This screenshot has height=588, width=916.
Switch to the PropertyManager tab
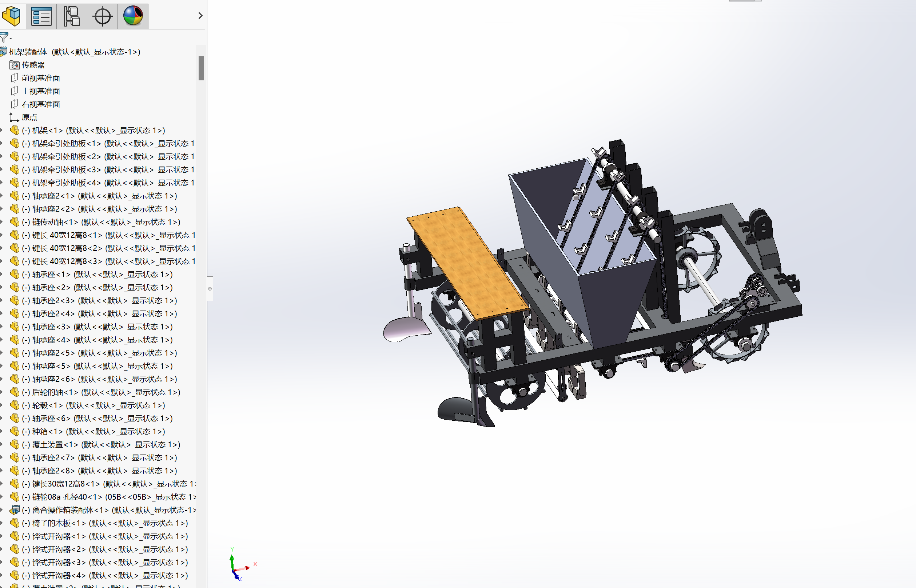41,16
